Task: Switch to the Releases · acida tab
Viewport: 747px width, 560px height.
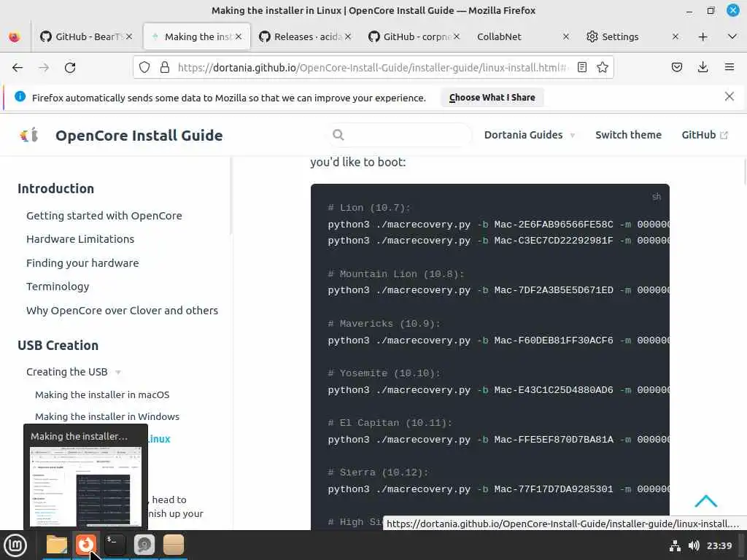Action: (x=305, y=36)
